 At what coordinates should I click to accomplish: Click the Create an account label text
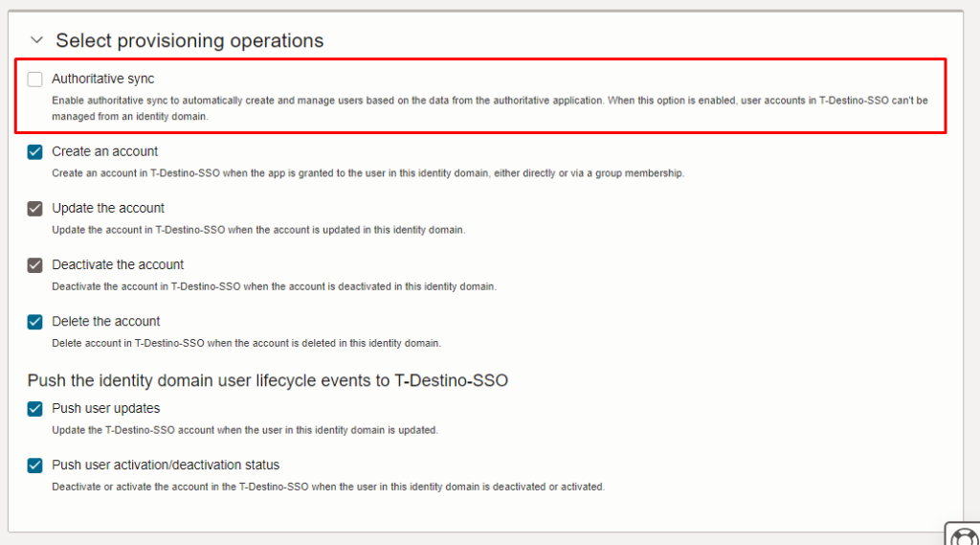click(105, 151)
